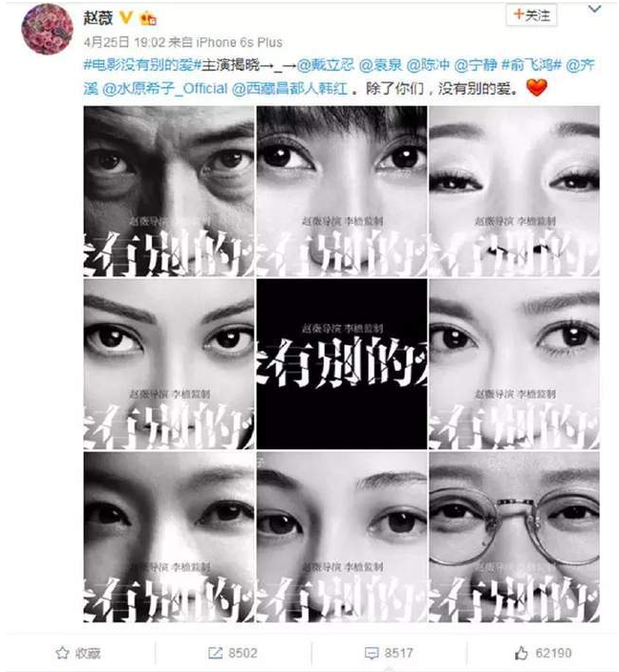Like the post with thumbs-up icon
Viewport: 619px width, 672px height.
[521, 653]
